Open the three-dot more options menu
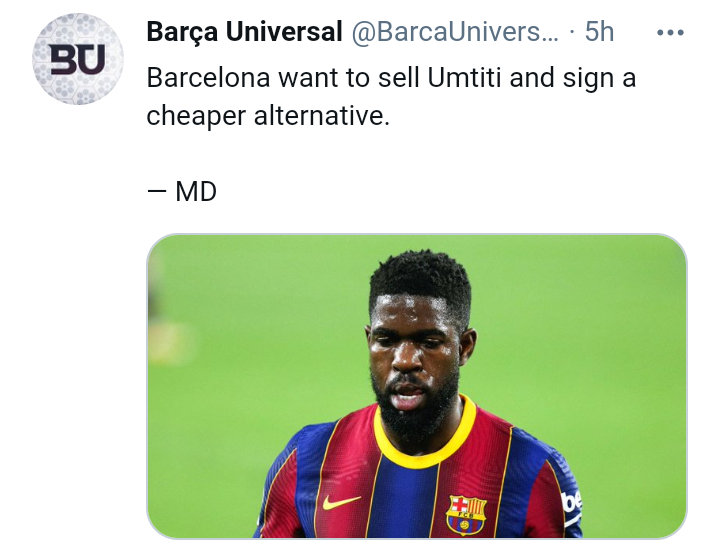This screenshot has width=720, height=557. click(670, 33)
